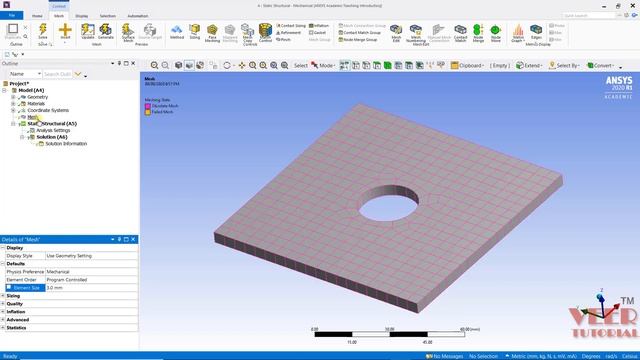Click the Node Merge Group button
The image size is (640, 360).
[x=358, y=39]
